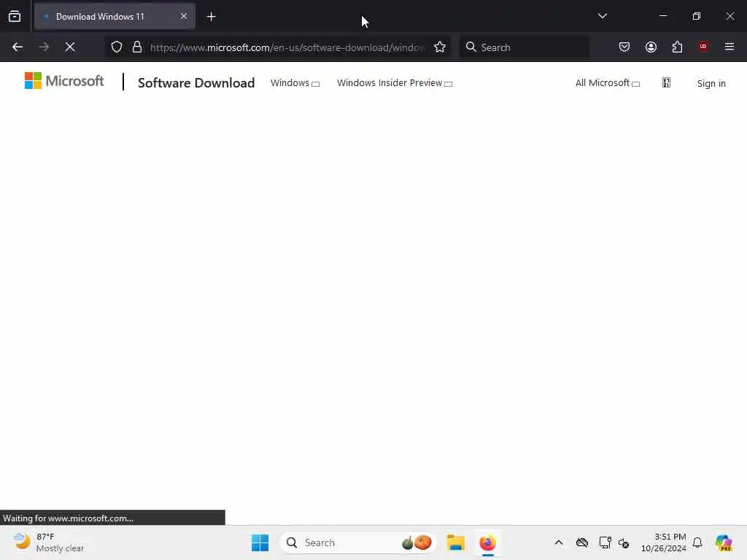This screenshot has height=560, width=747.
Task: Open tracking protection shield panel
Action: click(x=117, y=47)
